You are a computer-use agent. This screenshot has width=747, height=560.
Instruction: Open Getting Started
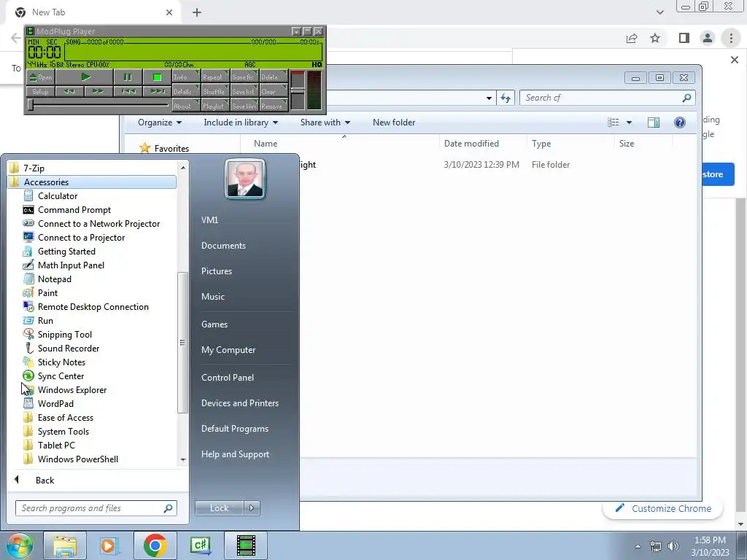pyautogui.click(x=66, y=251)
